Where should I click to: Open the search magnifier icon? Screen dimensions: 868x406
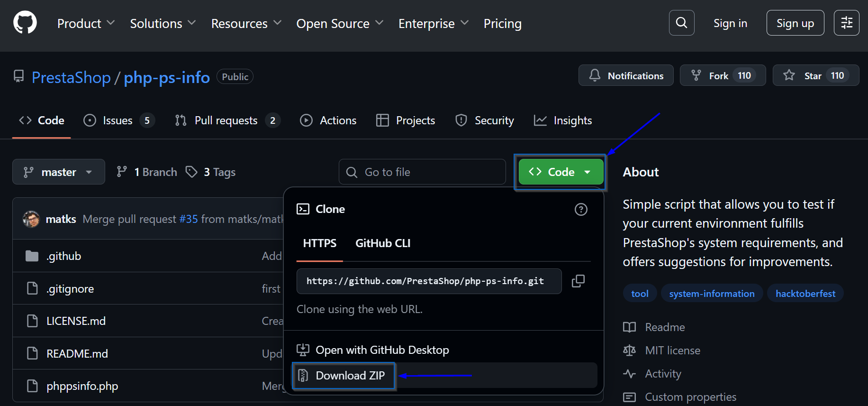pos(681,23)
